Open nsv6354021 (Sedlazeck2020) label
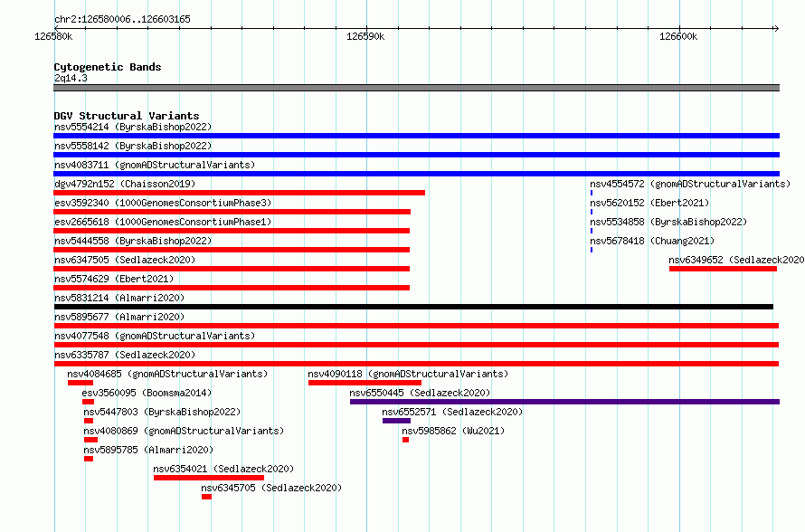This screenshot has height=532, width=805. tap(223, 469)
